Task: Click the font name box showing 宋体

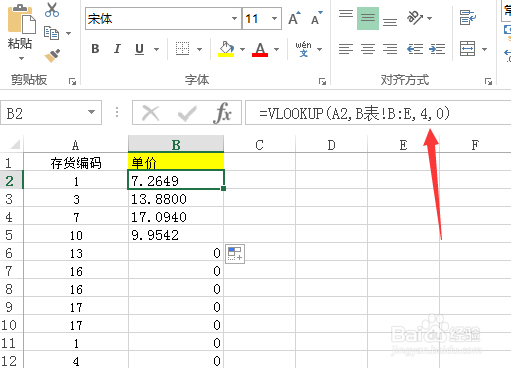Action: 158,19
